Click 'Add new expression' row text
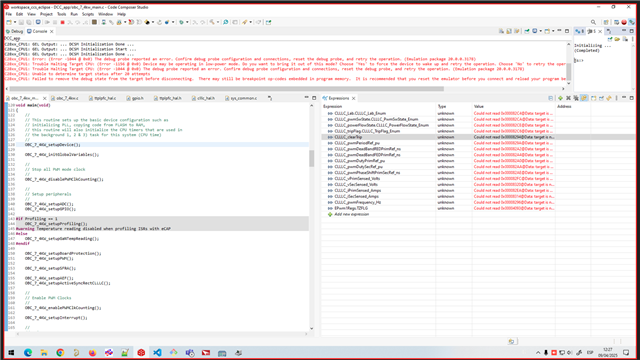This screenshot has height=360, width=640. click(351, 214)
